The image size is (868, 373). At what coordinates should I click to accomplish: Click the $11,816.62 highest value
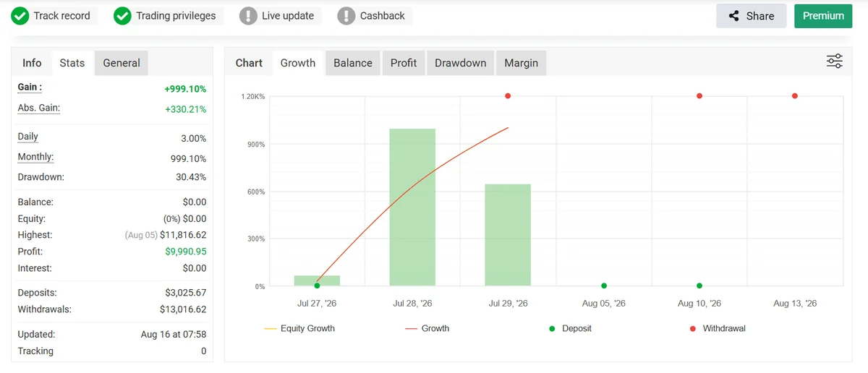pos(184,235)
